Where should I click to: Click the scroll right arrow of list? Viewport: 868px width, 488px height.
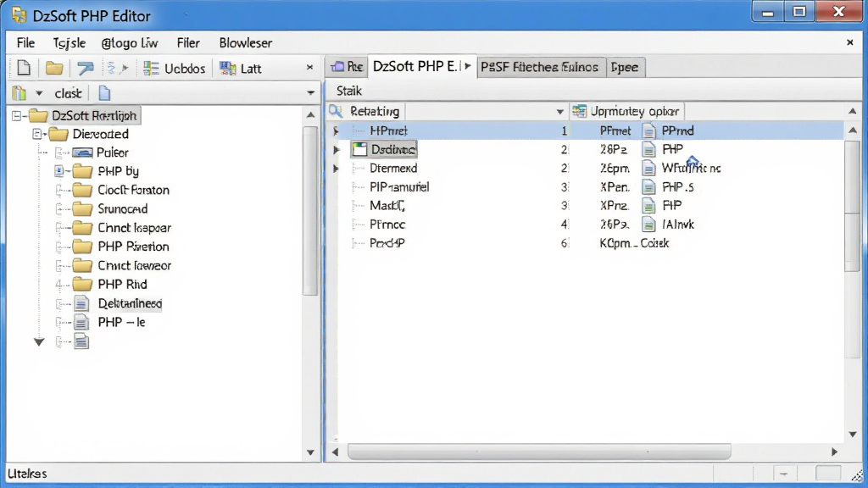(834, 452)
